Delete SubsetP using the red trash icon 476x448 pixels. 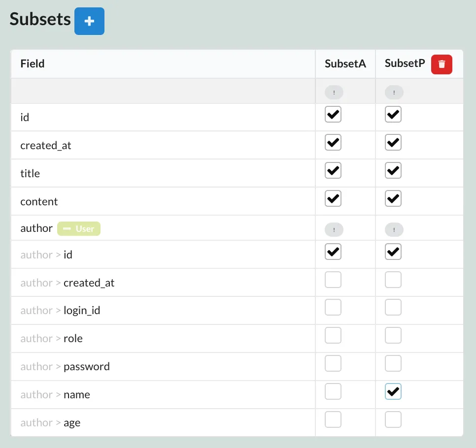[442, 64]
